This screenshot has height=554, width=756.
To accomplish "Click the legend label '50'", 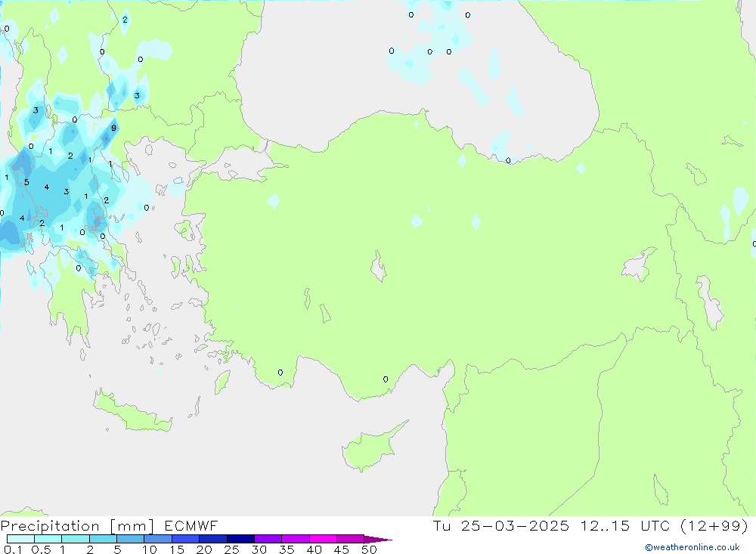I will 369,549.
